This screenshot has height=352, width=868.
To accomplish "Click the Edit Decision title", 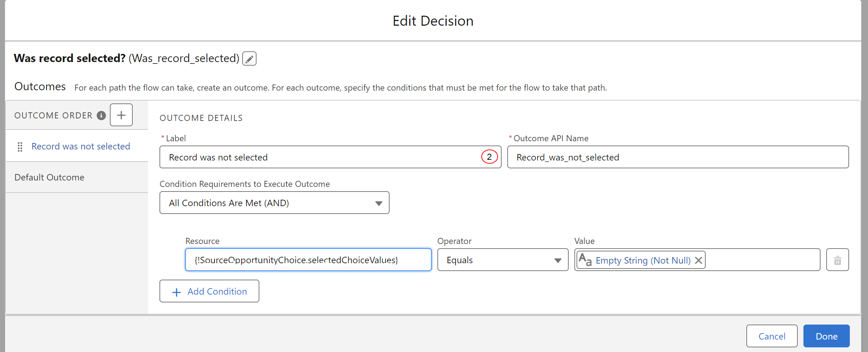I will click(433, 21).
